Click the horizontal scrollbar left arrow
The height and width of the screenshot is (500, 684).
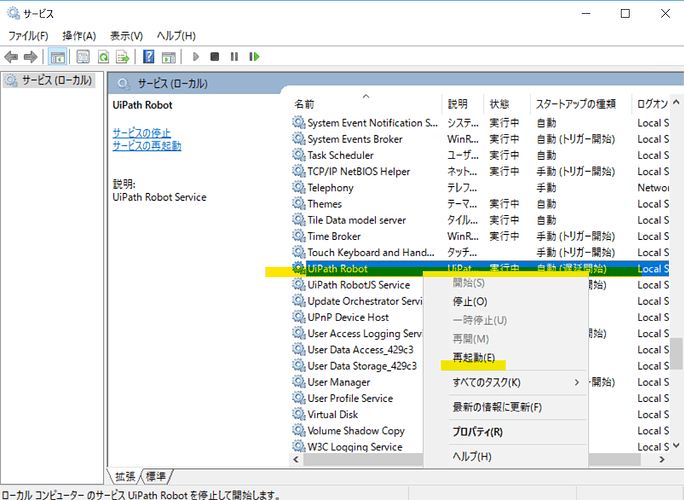(x=296, y=459)
